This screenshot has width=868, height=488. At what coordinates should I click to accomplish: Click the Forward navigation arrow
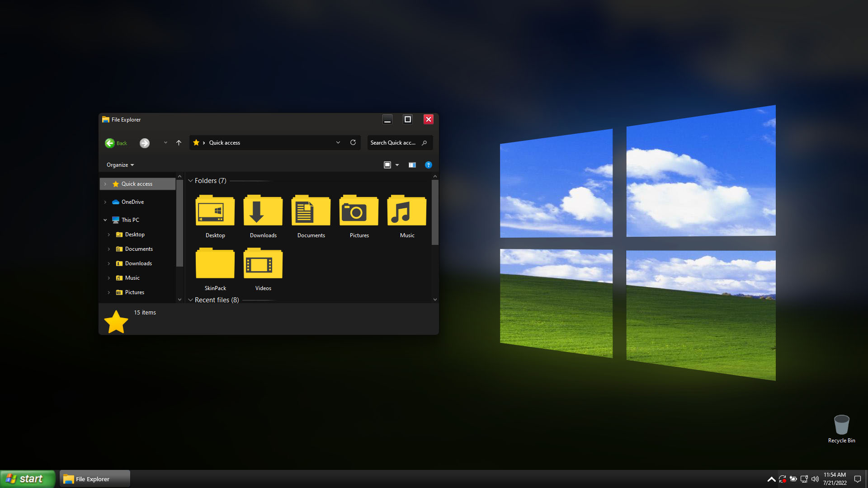[x=145, y=143]
